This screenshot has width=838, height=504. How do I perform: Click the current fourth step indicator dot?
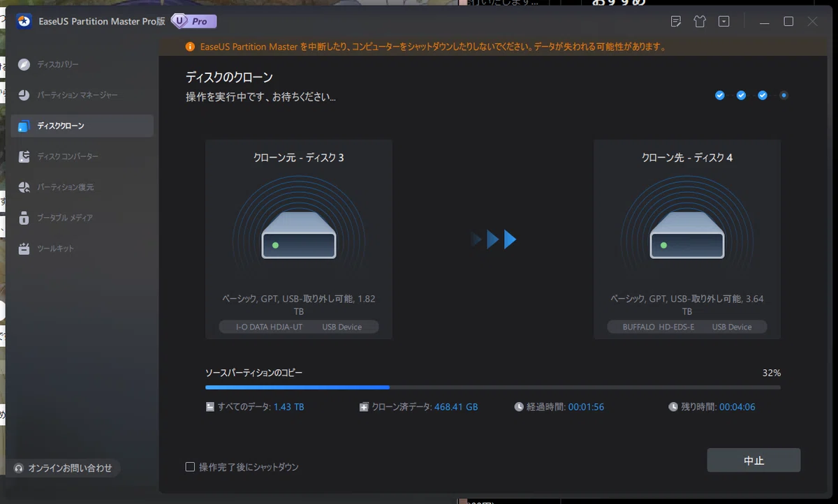(x=784, y=96)
